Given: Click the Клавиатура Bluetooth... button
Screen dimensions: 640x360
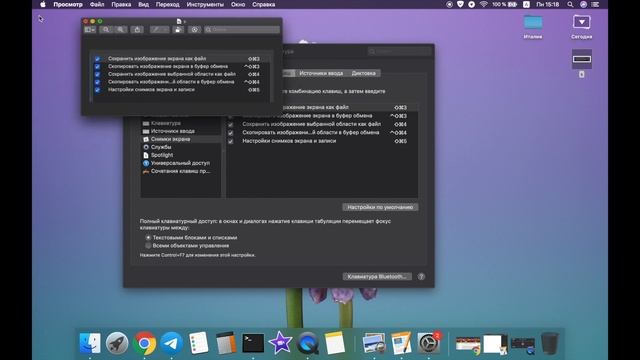Looking at the screenshot, I should [x=377, y=277].
